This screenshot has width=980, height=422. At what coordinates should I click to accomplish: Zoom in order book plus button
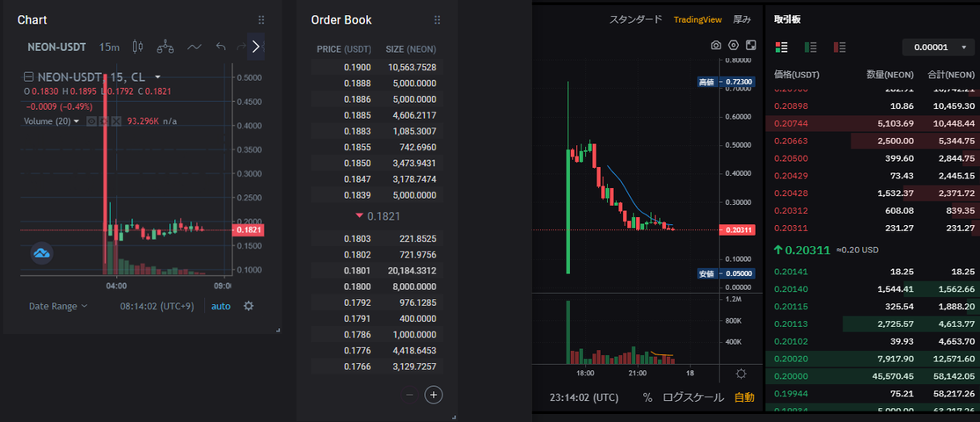tap(435, 395)
